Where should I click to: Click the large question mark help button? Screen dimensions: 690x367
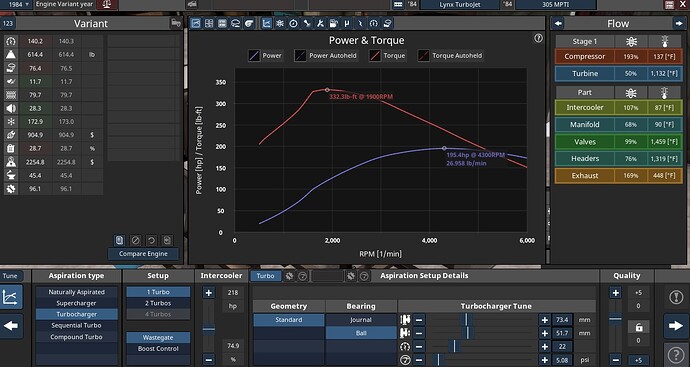tap(676, 355)
